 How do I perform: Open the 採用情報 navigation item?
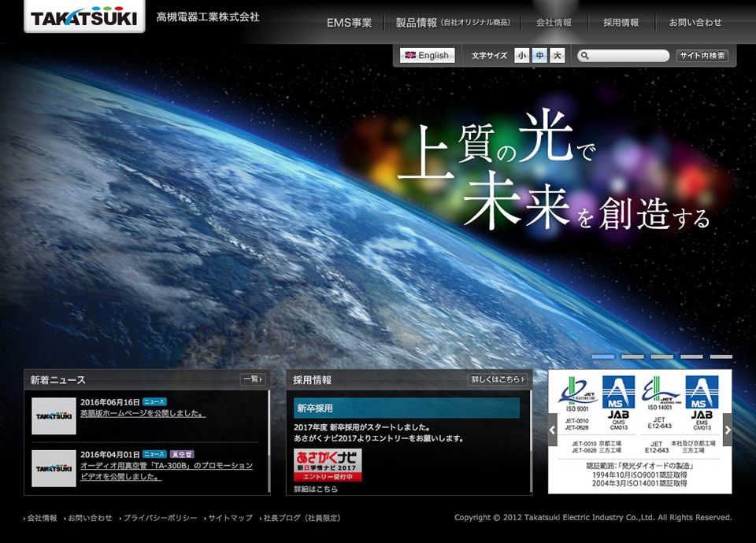click(x=621, y=23)
